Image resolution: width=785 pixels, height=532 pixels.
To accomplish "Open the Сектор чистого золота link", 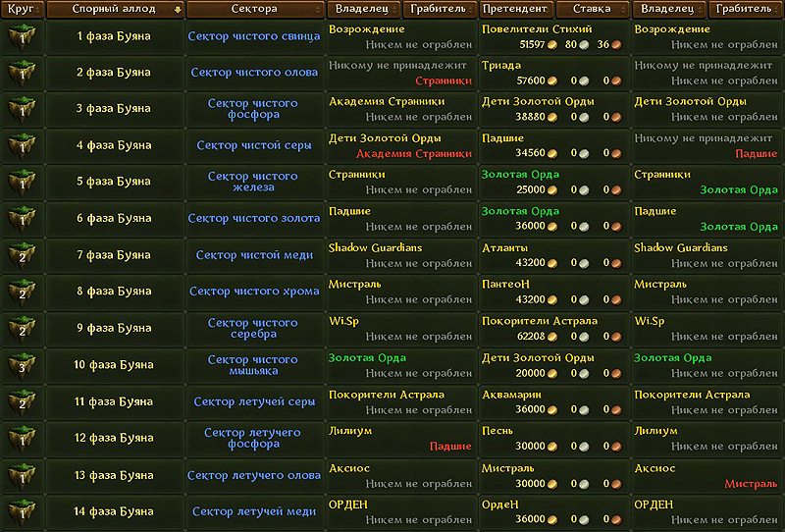I will pos(254,219).
